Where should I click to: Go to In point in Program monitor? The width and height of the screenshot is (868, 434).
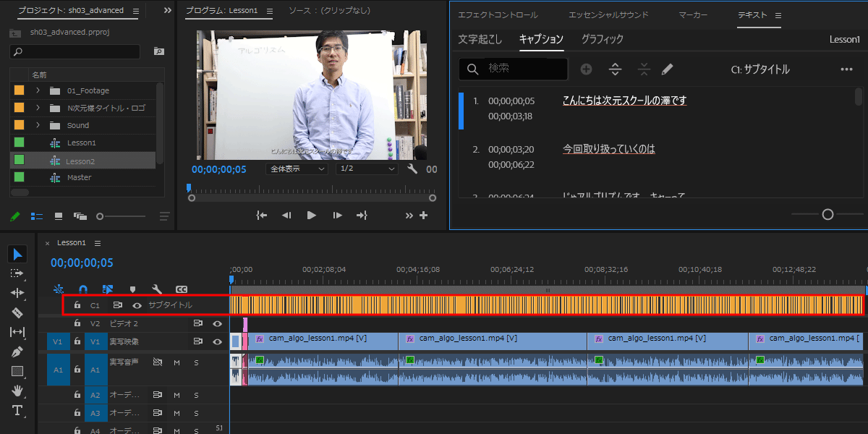(262, 215)
